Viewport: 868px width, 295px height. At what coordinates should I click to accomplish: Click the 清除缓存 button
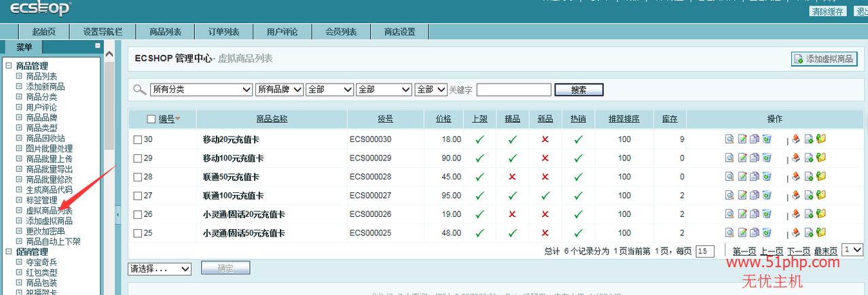pos(828,11)
